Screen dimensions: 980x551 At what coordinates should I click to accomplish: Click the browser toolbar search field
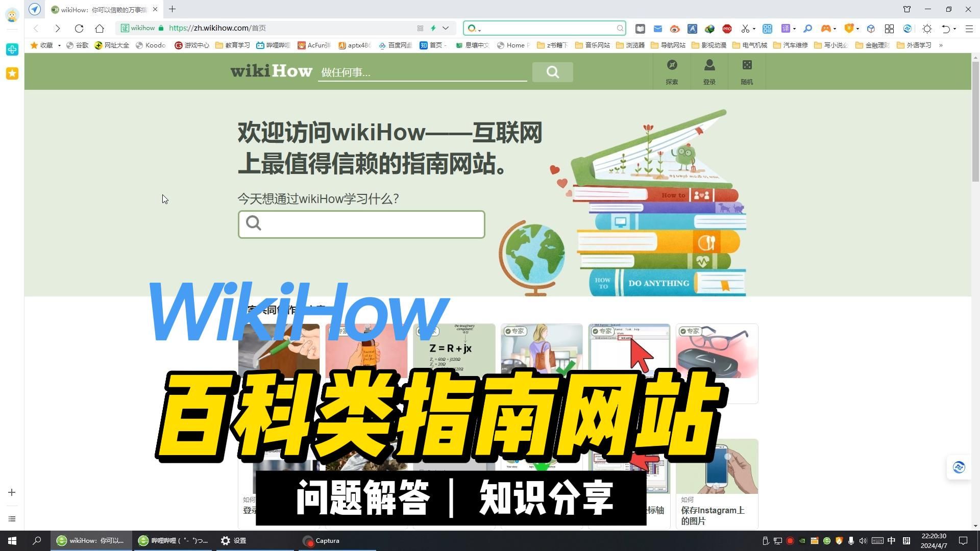(544, 28)
